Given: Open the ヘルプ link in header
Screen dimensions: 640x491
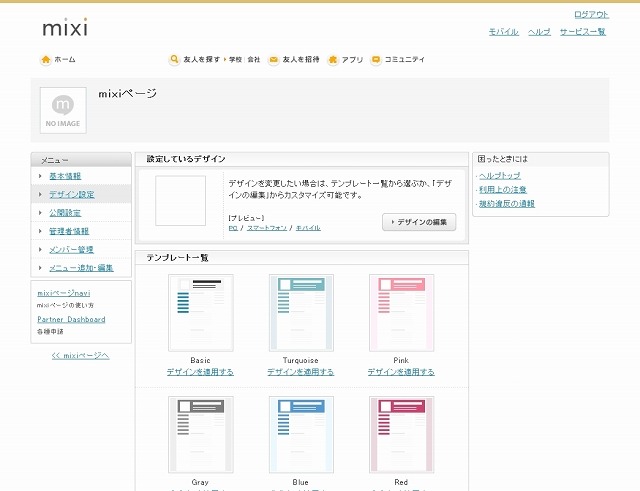Looking at the screenshot, I should point(539,32).
